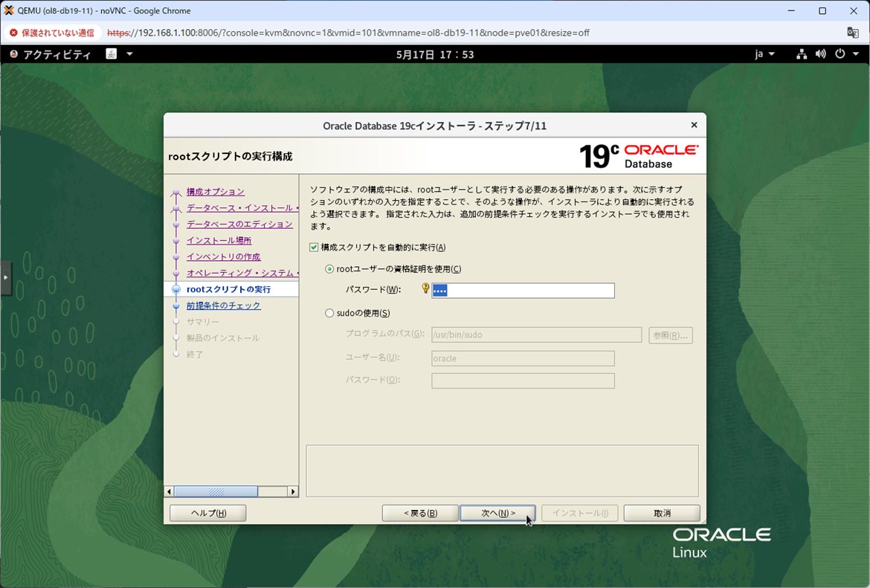Screen dimensions: 870x588
Task: Click the インストール button
Action: point(580,513)
